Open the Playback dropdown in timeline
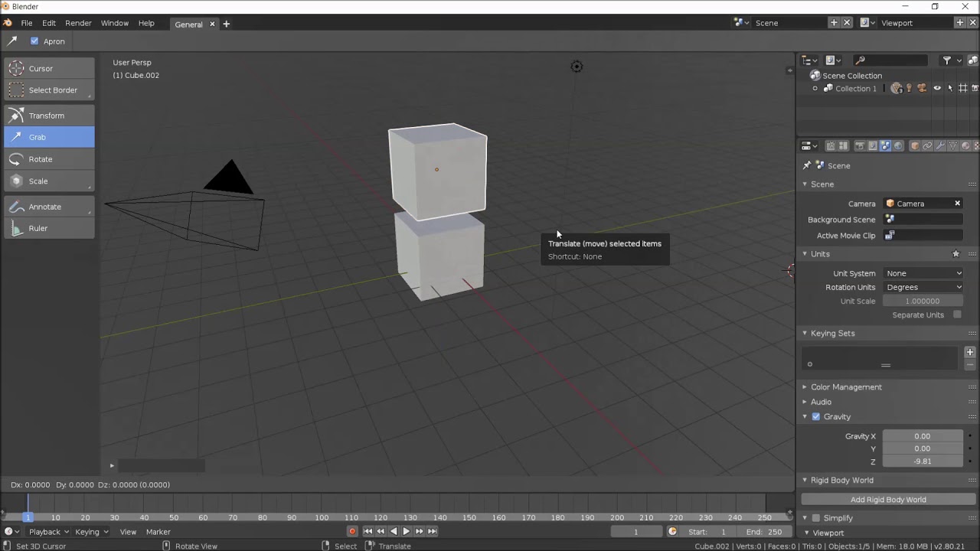980x551 pixels. point(48,531)
